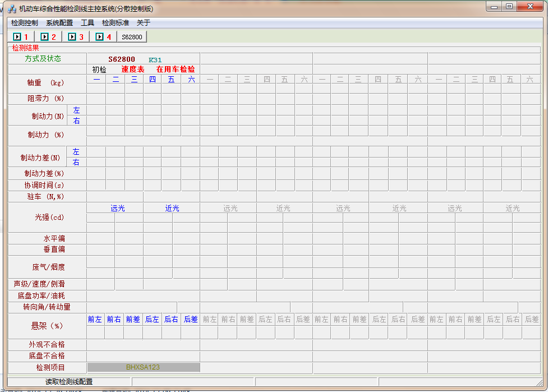Open the 工具 menu
Image resolution: width=548 pixels, height=392 pixels.
(88, 23)
